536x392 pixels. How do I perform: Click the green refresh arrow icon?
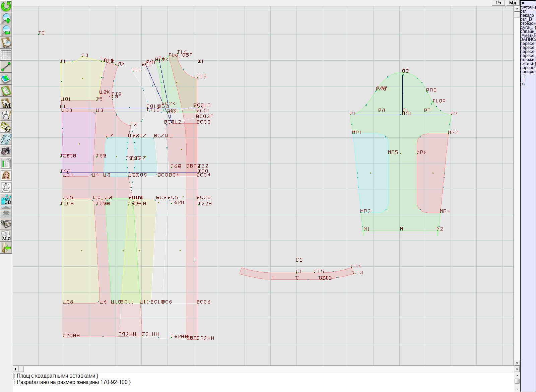pos(6,6)
